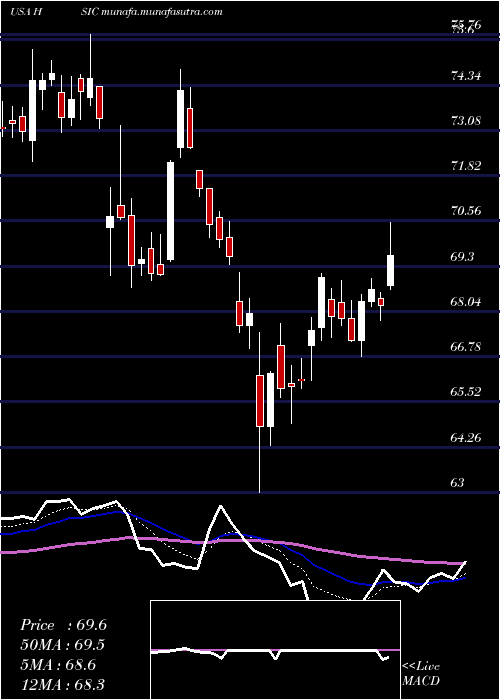Viewport: 500px width, 700px height.
Task: Click the 68.04 price axis label
Action: pos(467,302)
